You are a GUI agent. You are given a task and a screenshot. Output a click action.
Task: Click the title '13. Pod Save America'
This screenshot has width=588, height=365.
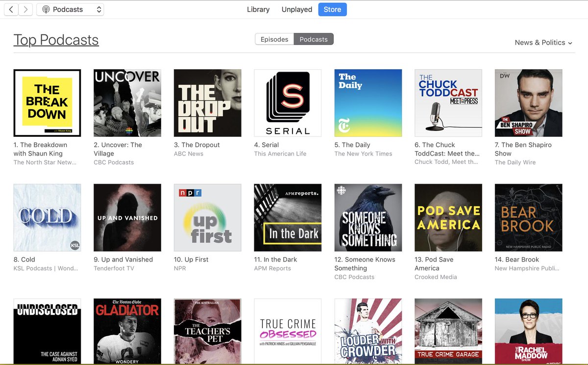click(x=434, y=264)
